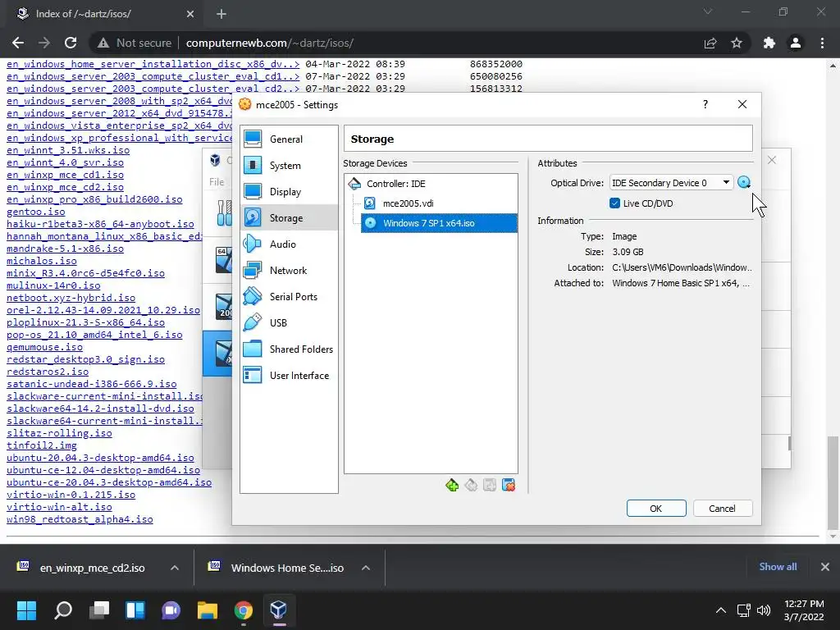The height and width of the screenshot is (630, 840).
Task: Select mce2005.vdi disk in storage tree
Action: [408, 203]
